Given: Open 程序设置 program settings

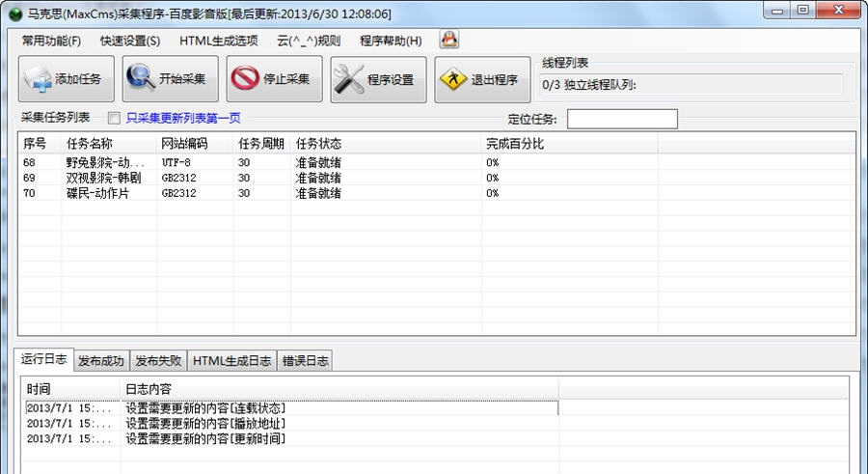Looking at the screenshot, I should (x=378, y=79).
